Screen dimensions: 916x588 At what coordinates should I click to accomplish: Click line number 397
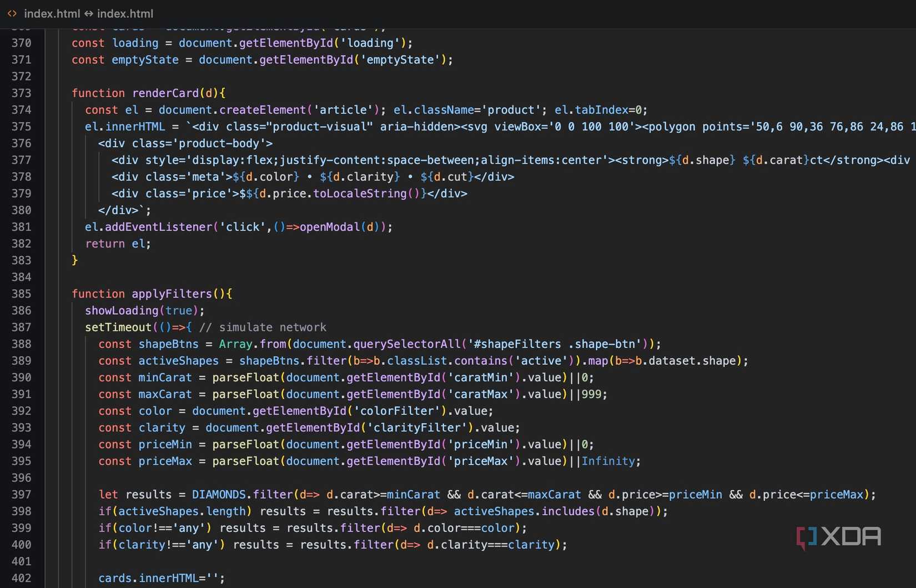pos(21,495)
